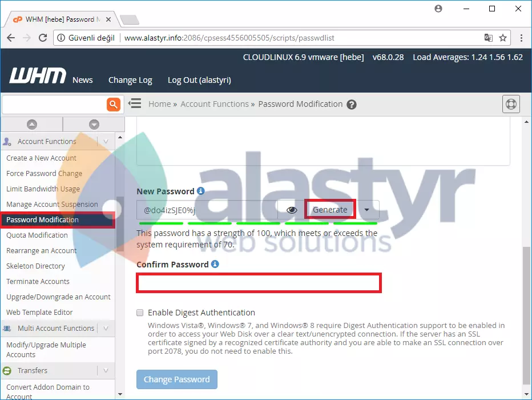Image resolution: width=532 pixels, height=400 pixels.
Task: Click the password strength meter bar
Action: coord(258,223)
